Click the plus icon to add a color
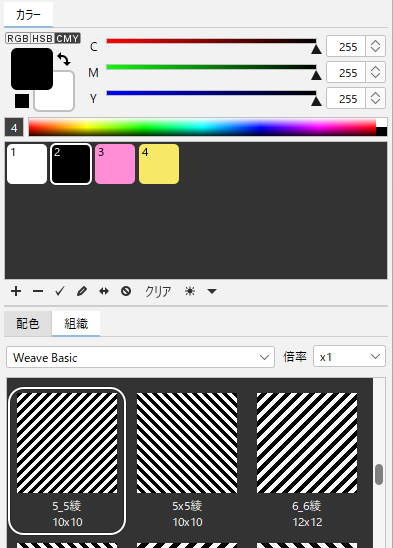The width and height of the screenshot is (393, 548). (x=16, y=291)
